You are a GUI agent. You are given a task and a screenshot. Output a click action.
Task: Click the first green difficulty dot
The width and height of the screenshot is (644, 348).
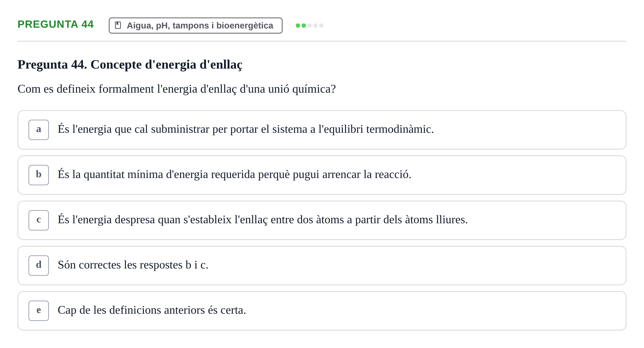[x=298, y=26]
